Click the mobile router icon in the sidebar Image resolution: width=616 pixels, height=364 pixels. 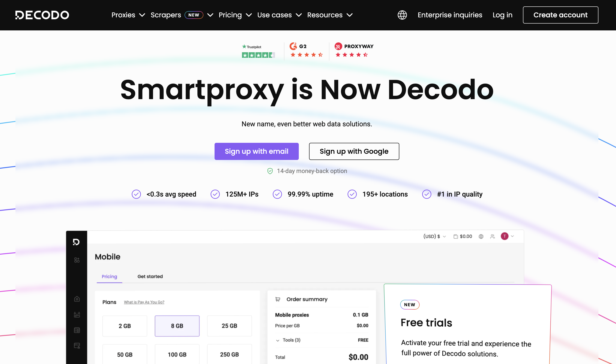77,315
